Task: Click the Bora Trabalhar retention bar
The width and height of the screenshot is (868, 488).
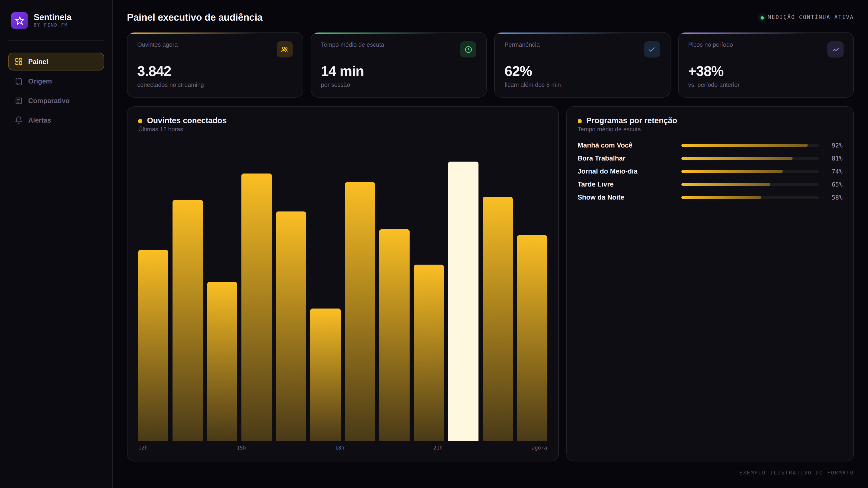Action: click(750, 158)
